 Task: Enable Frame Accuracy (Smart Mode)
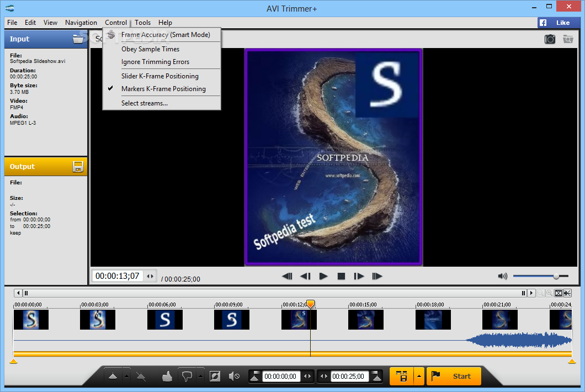click(162, 35)
